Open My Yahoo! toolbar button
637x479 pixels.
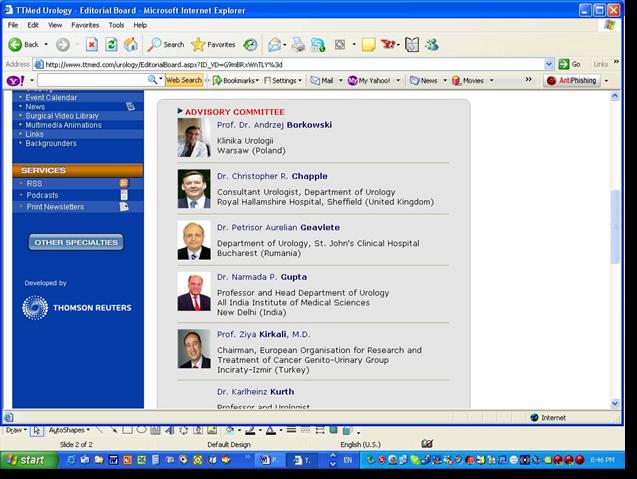pos(369,80)
